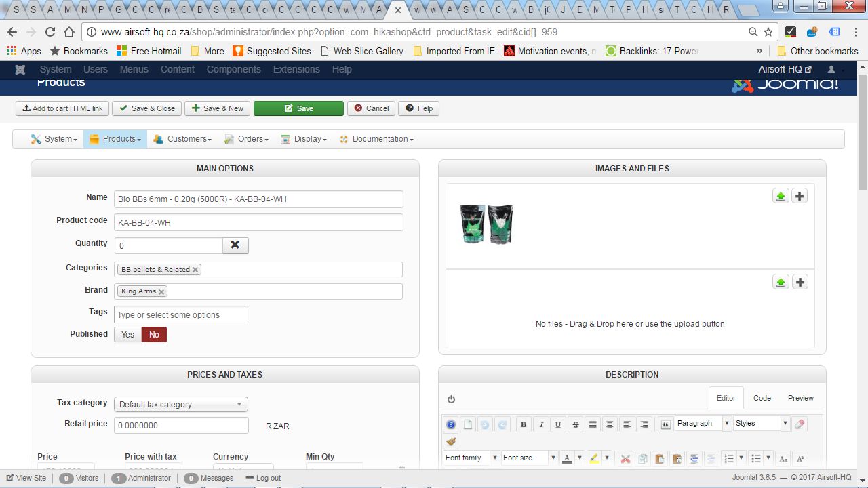Open the Documentation menu

(x=376, y=139)
